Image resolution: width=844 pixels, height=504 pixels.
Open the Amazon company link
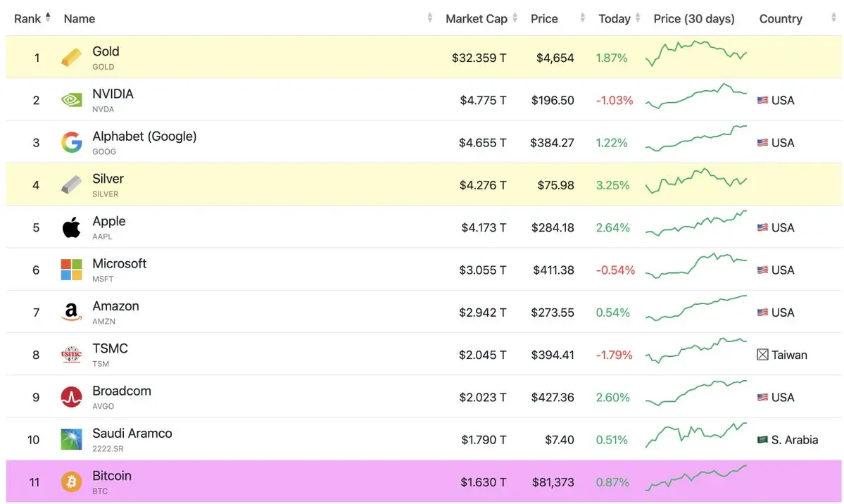[x=115, y=306]
